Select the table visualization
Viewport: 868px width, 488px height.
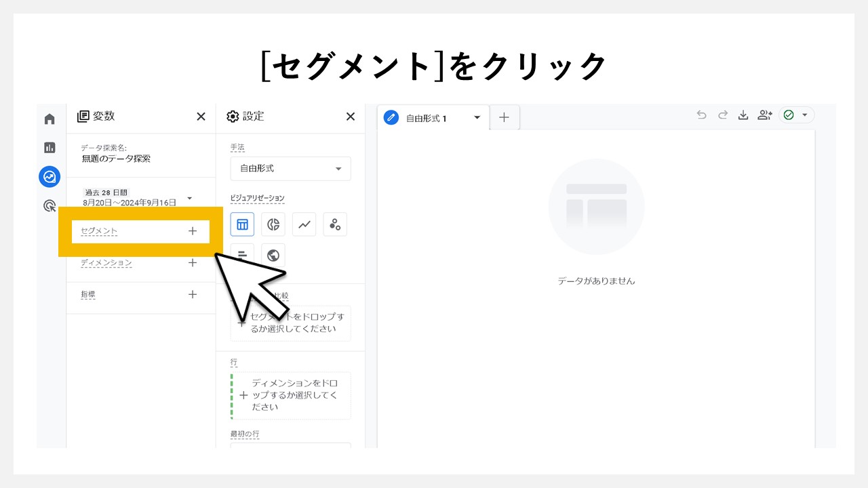[x=242, y=224]
